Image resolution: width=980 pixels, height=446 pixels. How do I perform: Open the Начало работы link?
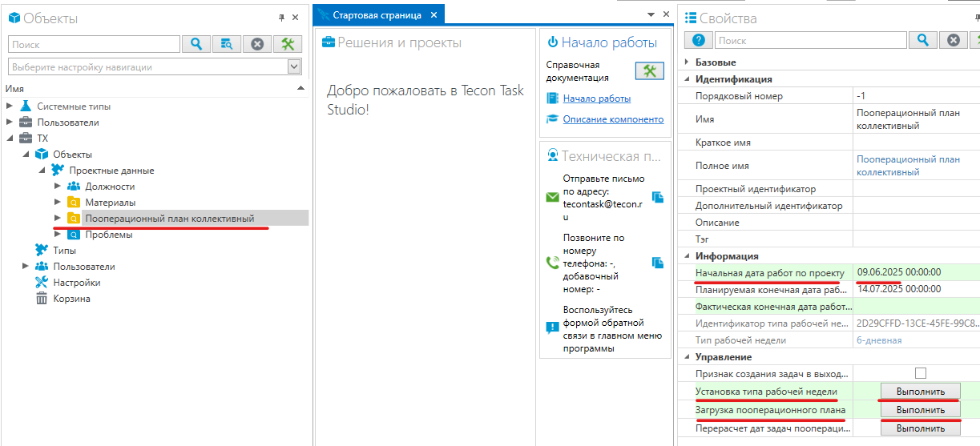coord(596,98)
